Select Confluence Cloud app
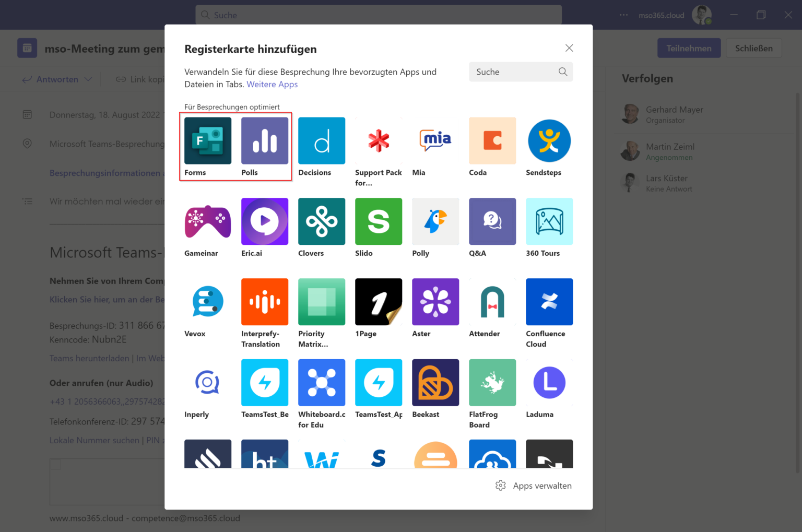This screenshot has width=802, height=532. point(549,302)
